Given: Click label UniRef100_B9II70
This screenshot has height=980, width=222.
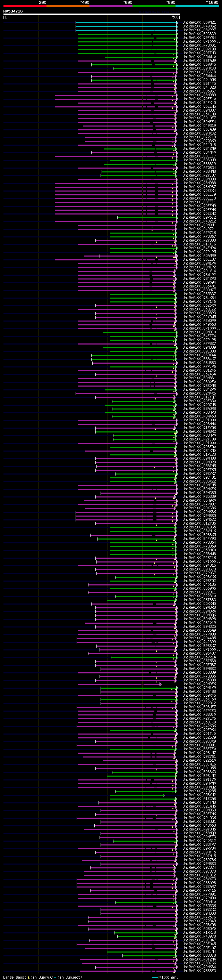Looking at the screenshot, I should point(199,779).
